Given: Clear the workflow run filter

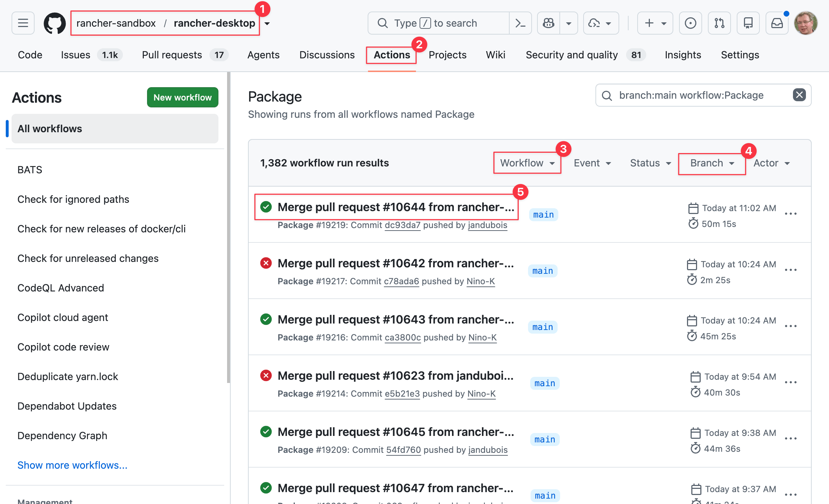Looking at the screenshot, I should [x=799, y=95].
